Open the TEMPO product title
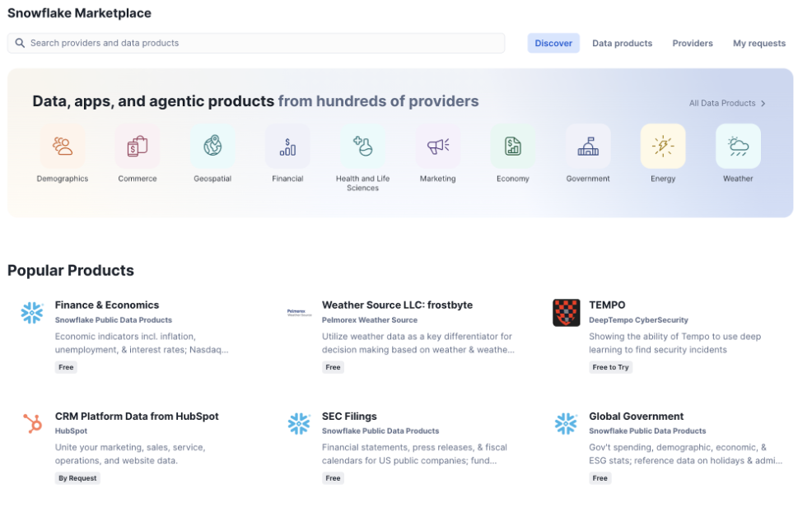Viewport: 812px width, 512px height. point(607,305)
